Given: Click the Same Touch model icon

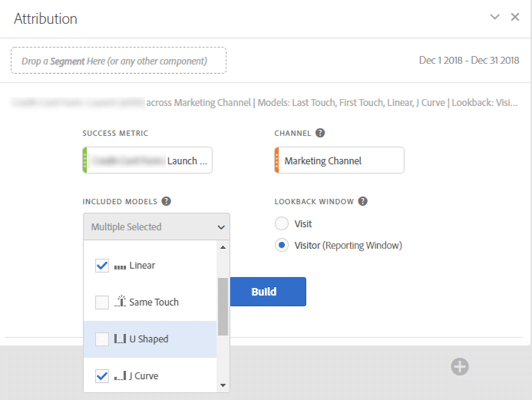Looking at the screenshot, I should 119,302.
